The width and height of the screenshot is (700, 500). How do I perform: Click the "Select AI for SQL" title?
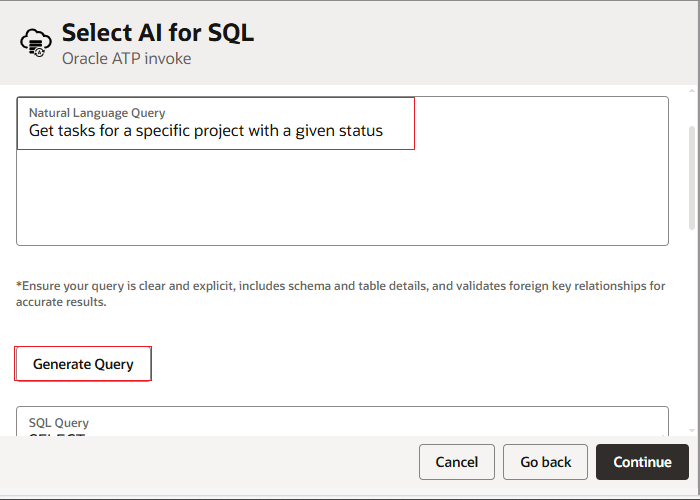click(x=158, y=33)
